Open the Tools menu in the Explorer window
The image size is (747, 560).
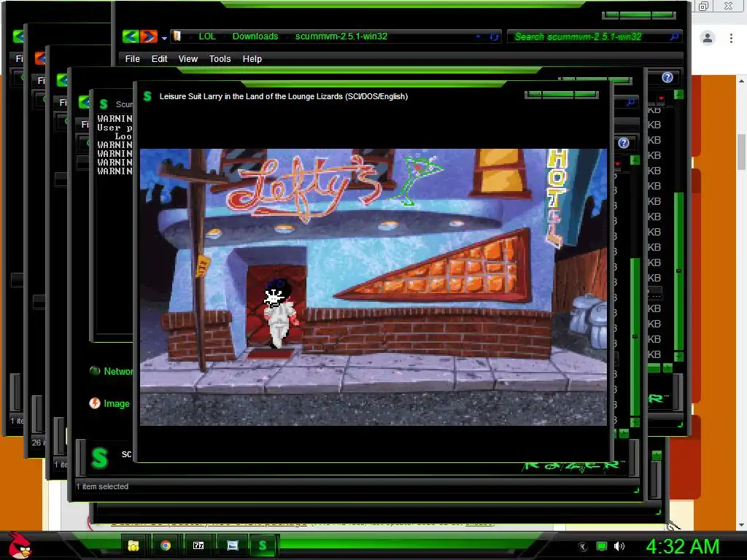[x=220, y=58]
